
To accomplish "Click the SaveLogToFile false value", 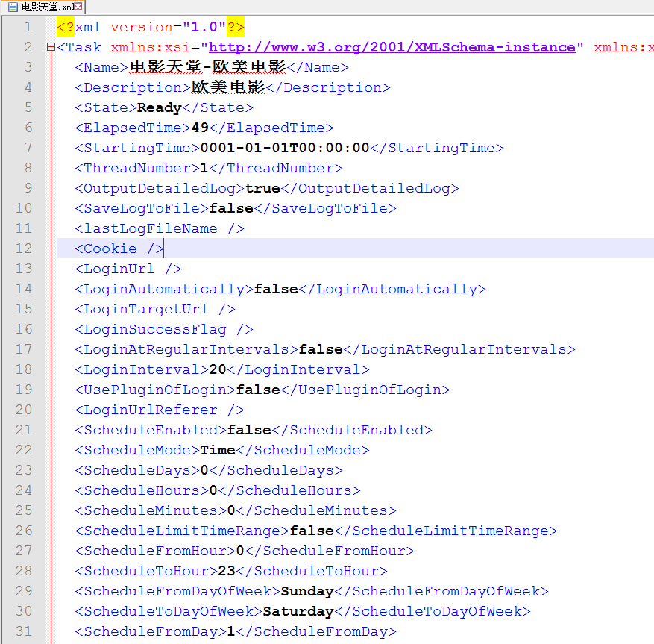I will pyautogui.click(x=231, y=208).
